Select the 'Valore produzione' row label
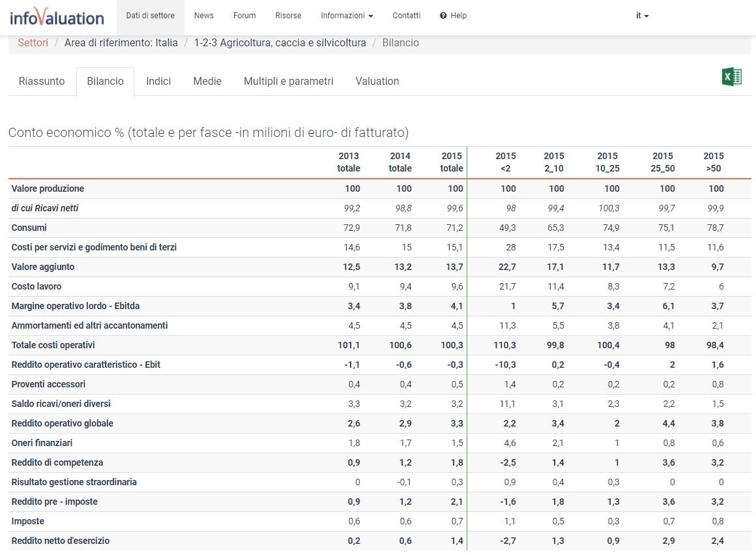This screenshot has width=756, height=555. [x=48, y=188]
